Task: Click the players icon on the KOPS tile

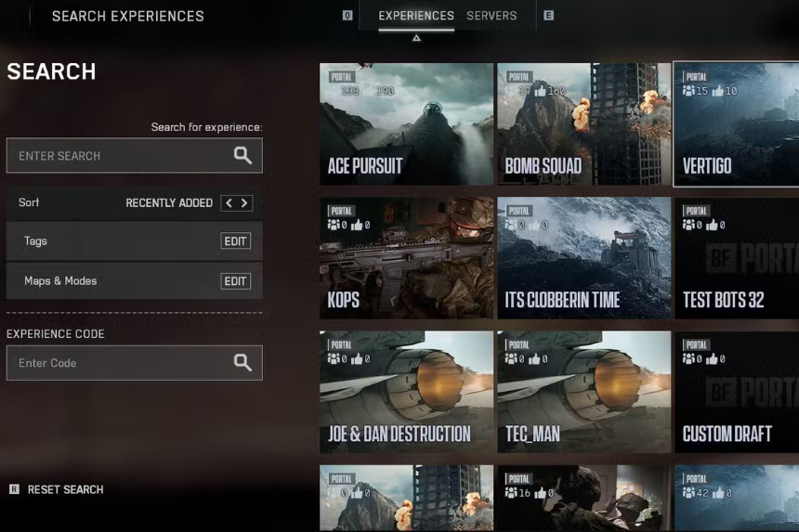Action: pyautogui.click(x=334, y=225)
